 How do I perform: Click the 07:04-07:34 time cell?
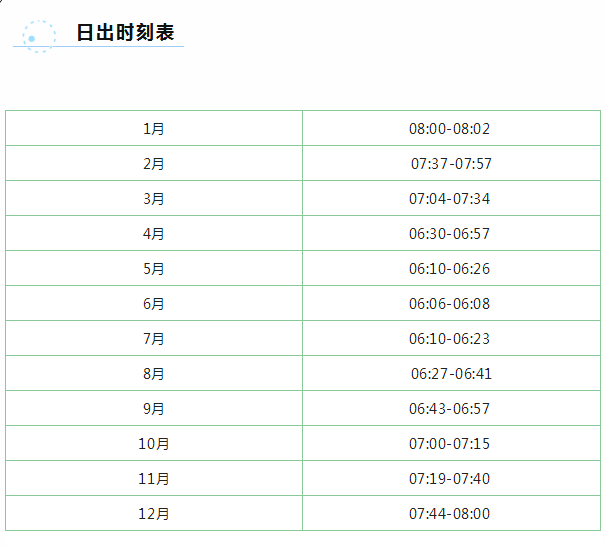[451, 198]
